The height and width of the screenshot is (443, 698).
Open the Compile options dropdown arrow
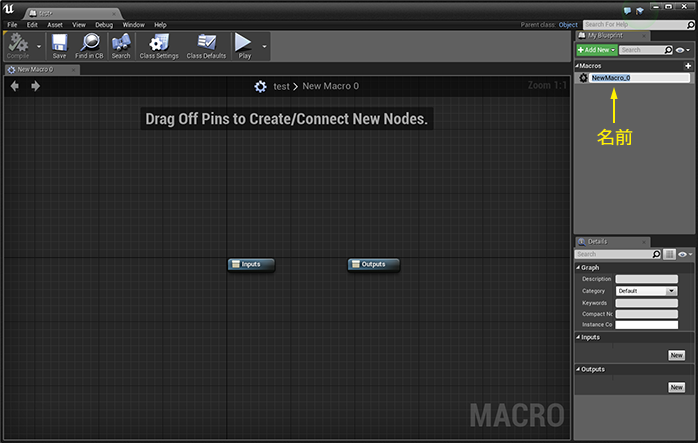[39, 46]
